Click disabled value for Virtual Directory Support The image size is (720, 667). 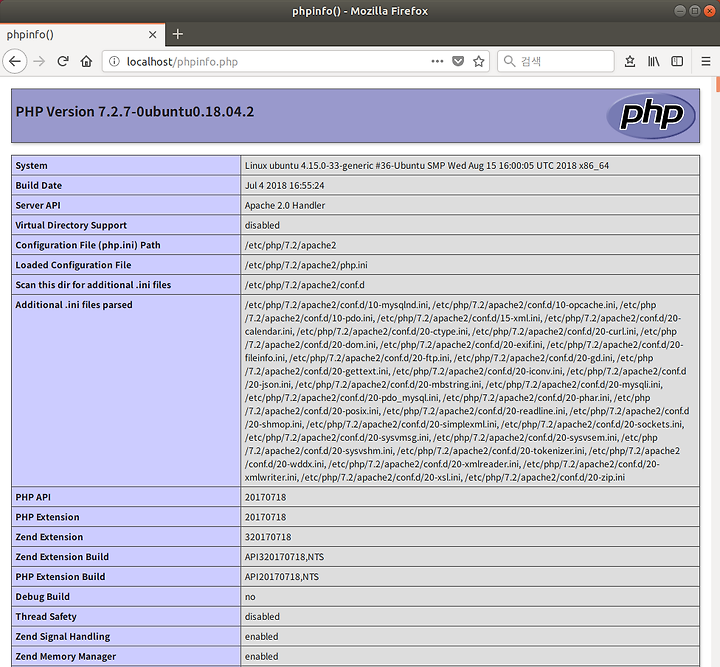click(262, 225)
